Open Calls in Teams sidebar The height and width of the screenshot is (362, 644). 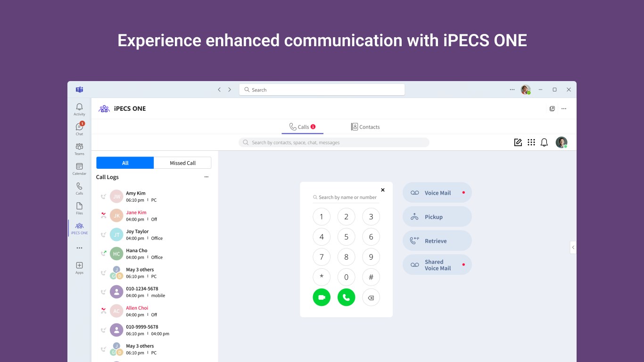coord(79,189)
